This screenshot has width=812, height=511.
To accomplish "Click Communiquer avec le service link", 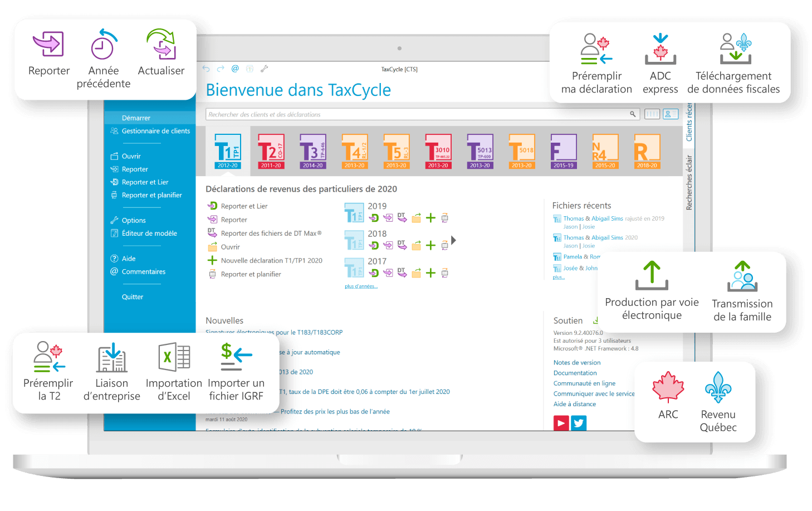I will pyautogui.click(x=594, y=394).
